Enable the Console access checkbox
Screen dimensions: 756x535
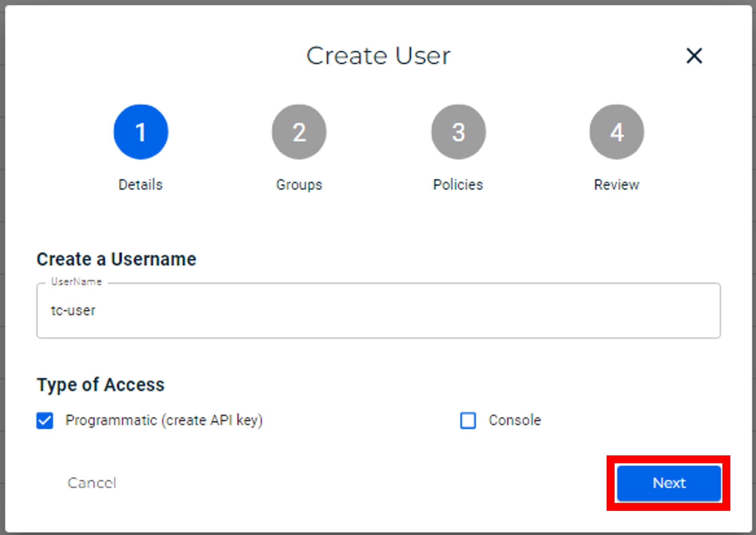468,420
